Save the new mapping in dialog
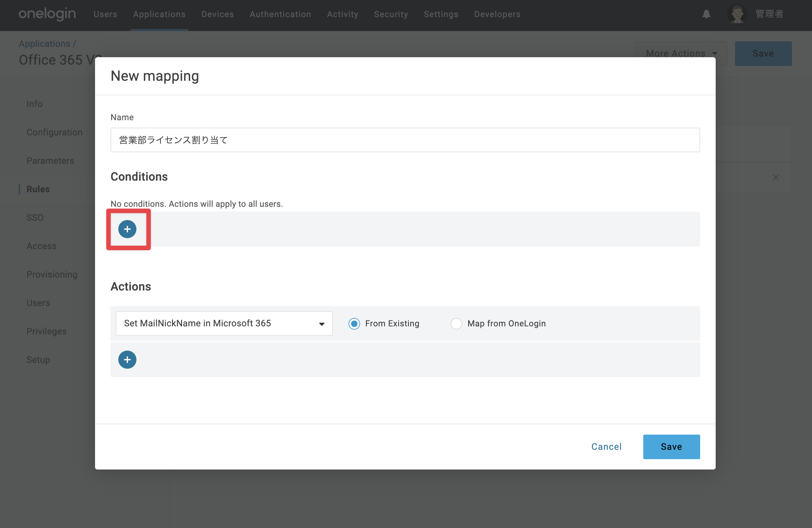Image resolution: width=812 pixels, height=528 pixels. point(671,447)
